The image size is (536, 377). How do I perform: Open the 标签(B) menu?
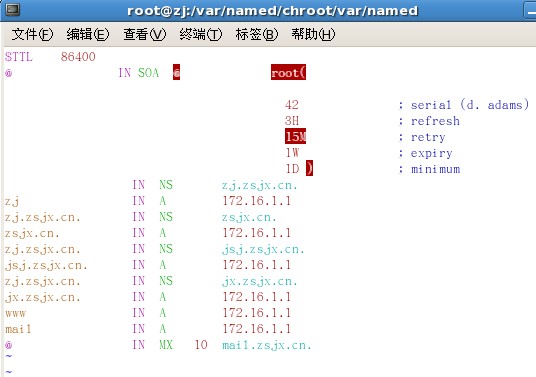(x=257, y=34)
